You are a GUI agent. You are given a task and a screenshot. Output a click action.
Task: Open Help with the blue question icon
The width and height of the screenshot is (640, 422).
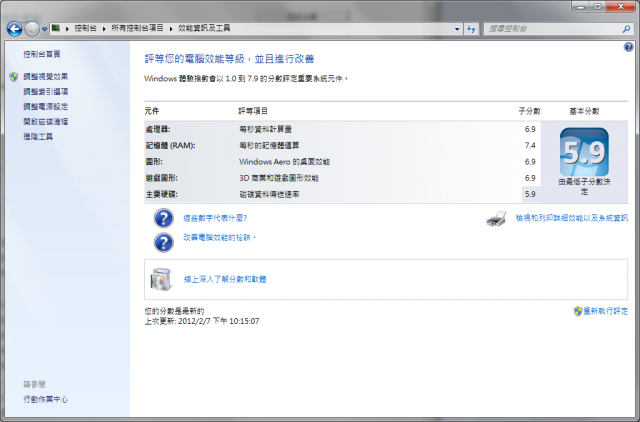pos(629,47)
